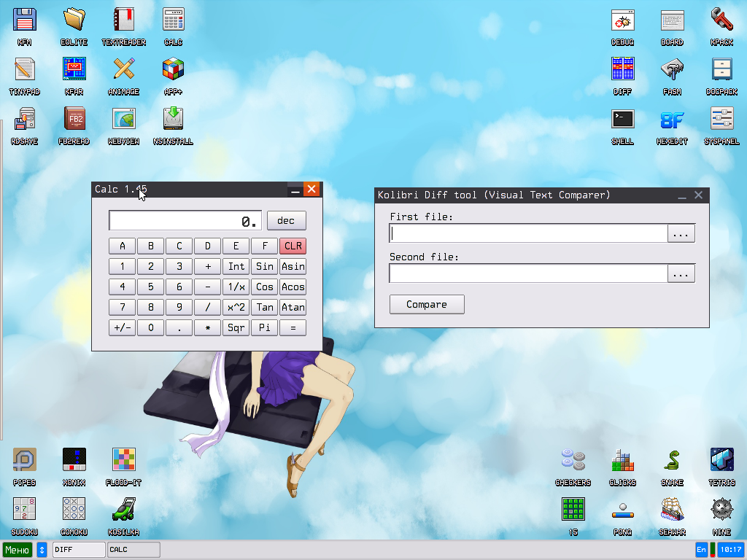Change number base with dec button
Screen dimensions: 747x560
click(x=286, y=220)
